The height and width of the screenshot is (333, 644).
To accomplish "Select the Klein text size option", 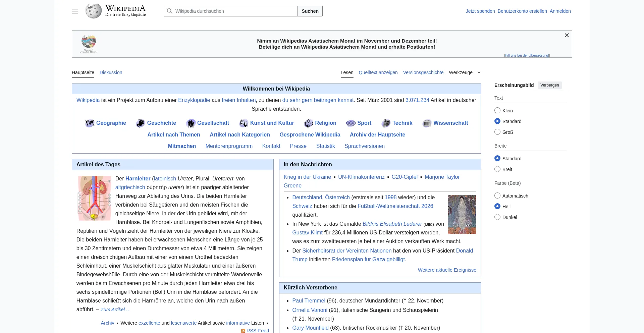I will [x=497, y=111].
